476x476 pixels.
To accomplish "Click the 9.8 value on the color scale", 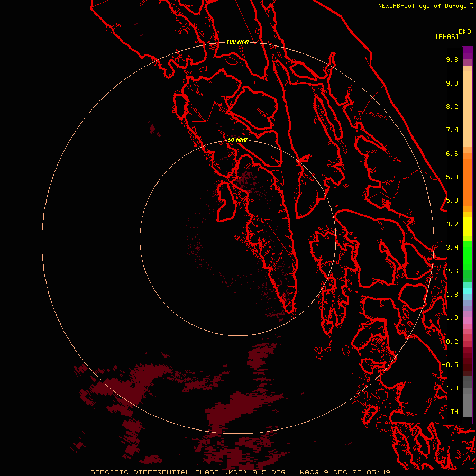I will click(452, 59).
